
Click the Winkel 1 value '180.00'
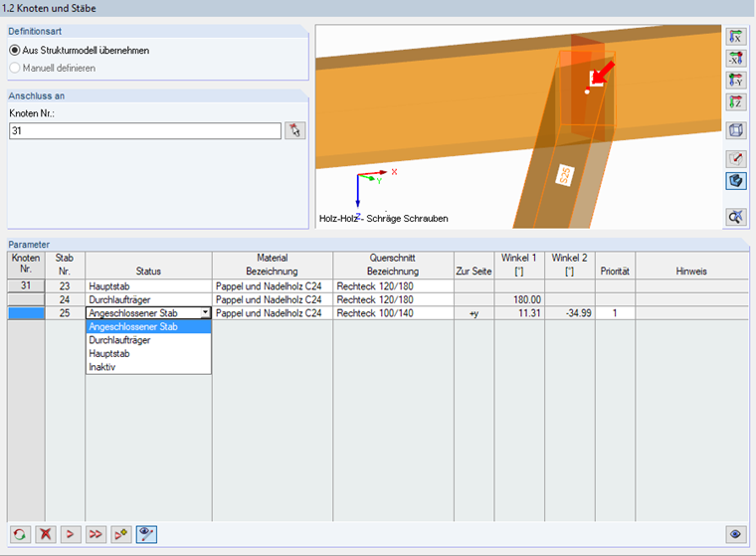[519, 299]
